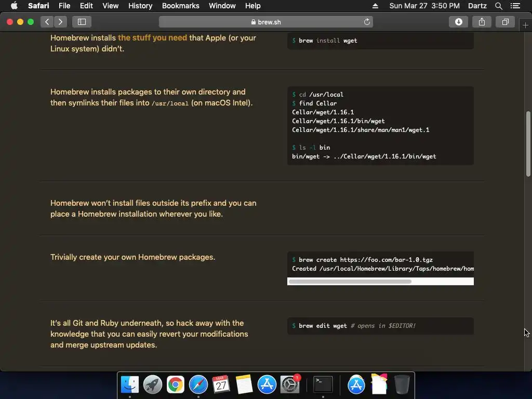This screenshot has width=532, height=399.
Task: Click the lock icon beside brew.sh
Action: tap(254, 22)
